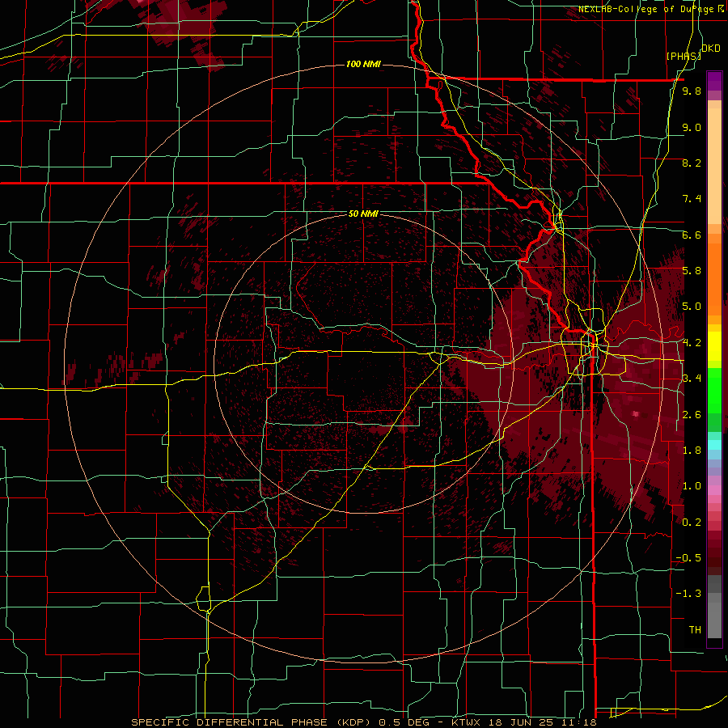Click the 50 NMI range ring label
The width and height of the screenshot is (728, 728).
tap(363, 214)
